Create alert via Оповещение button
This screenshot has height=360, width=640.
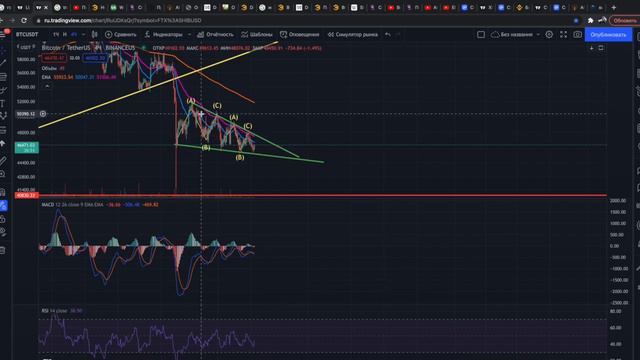[x=300, y=35]
